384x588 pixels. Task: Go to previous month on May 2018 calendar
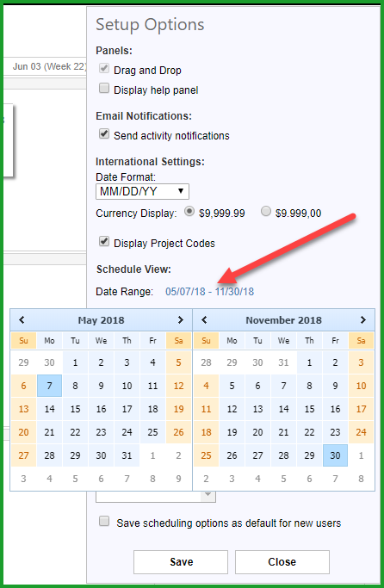coord(22,320)
